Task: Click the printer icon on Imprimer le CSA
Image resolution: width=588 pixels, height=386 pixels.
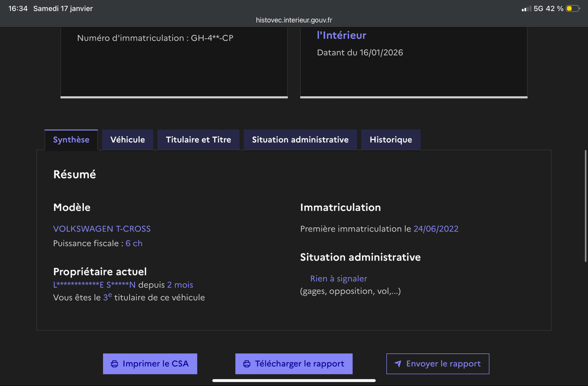Action: pyautogui.click(x=115, y=364)
